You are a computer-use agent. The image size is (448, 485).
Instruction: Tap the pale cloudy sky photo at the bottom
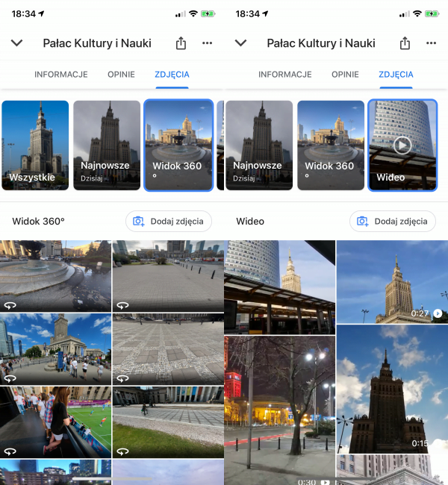click(168, 472)
